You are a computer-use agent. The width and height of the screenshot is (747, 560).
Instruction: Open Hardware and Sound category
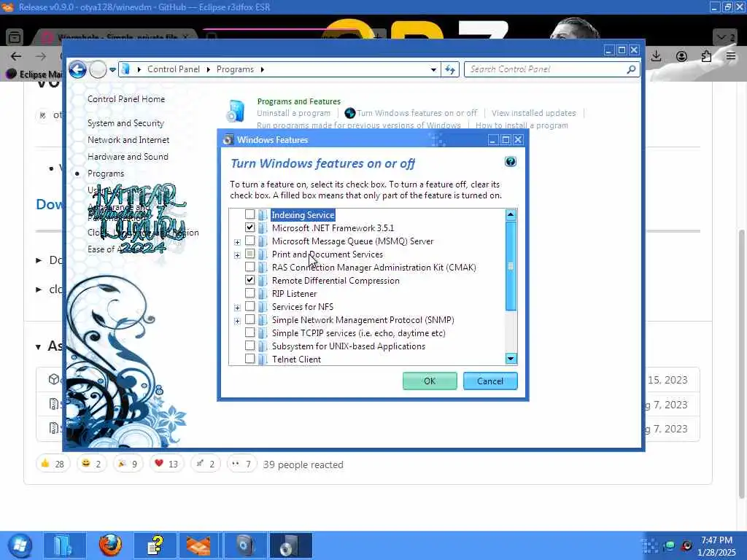coord(128,157)
